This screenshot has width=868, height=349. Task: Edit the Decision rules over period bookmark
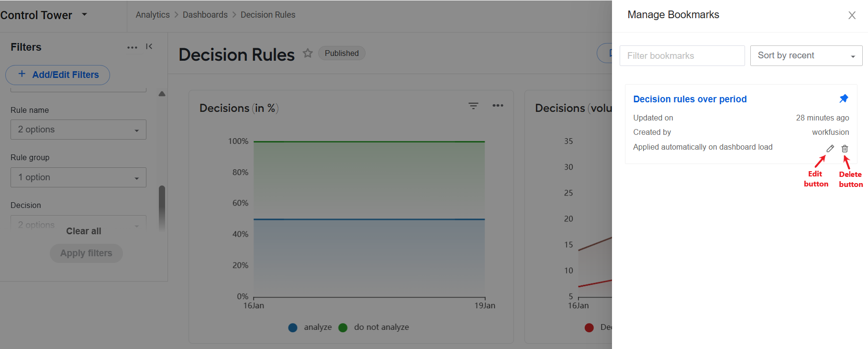(x=830, y=149)
